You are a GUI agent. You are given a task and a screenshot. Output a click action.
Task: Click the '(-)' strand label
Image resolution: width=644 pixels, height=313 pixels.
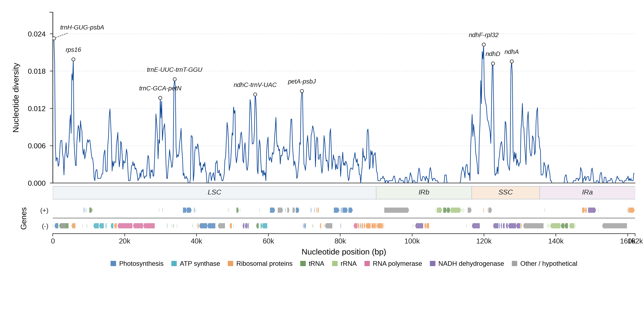coord(45,226)
